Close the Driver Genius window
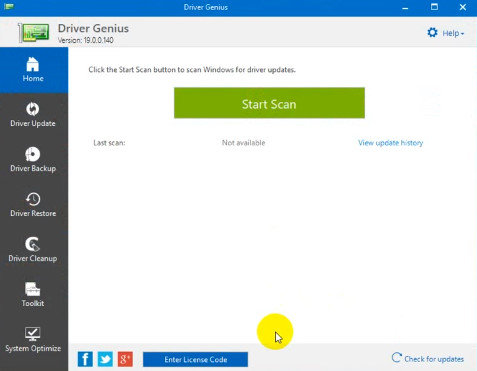The height and width of the screenshot is (371, 477). (x=463, y=7)
